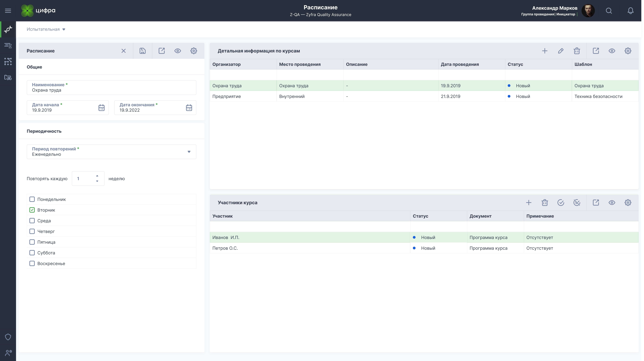The image size is (644, 361).
Task: Add a new course entry
Action: coord(545,51)
